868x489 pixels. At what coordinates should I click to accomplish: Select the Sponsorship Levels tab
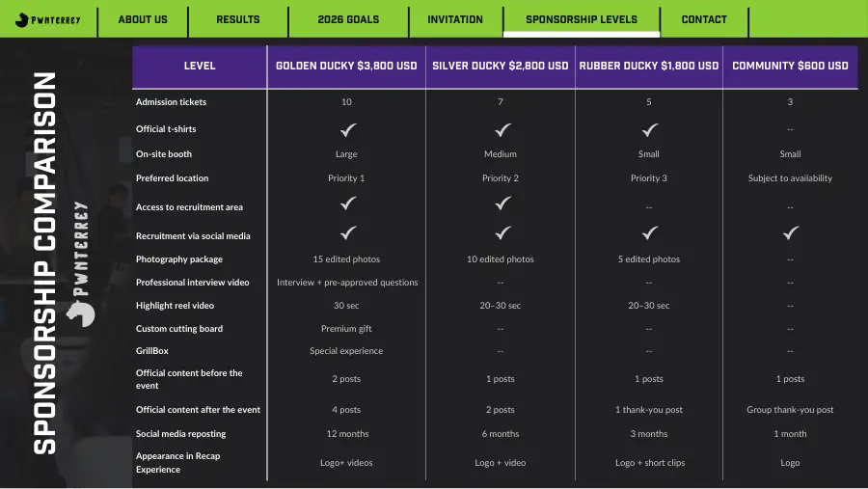coord(582,19)
